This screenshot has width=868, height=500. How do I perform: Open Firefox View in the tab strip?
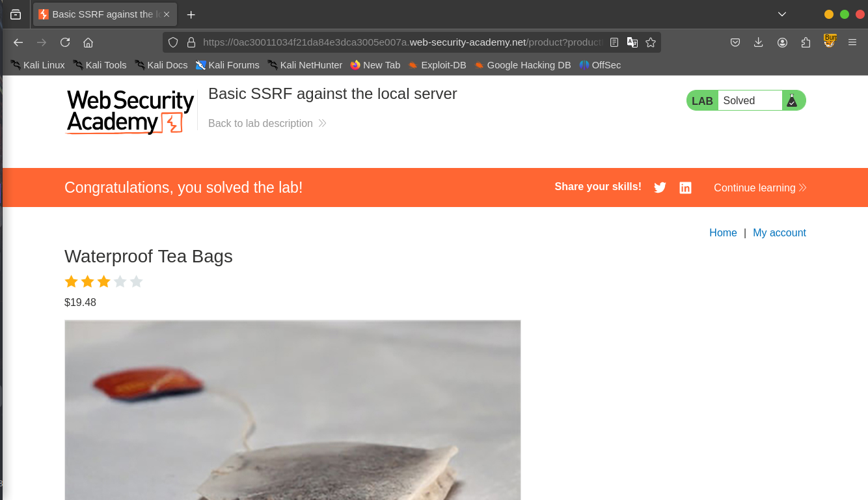coord(16,14)
